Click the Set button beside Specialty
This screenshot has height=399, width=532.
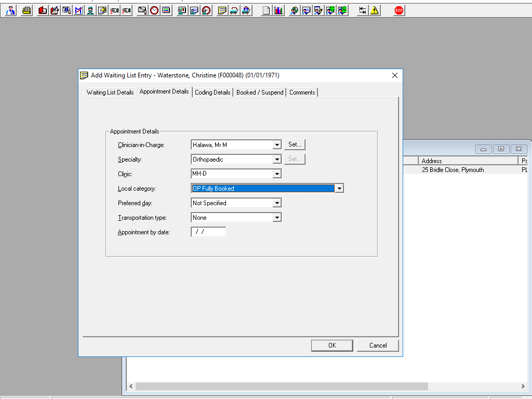pos(295,159)
